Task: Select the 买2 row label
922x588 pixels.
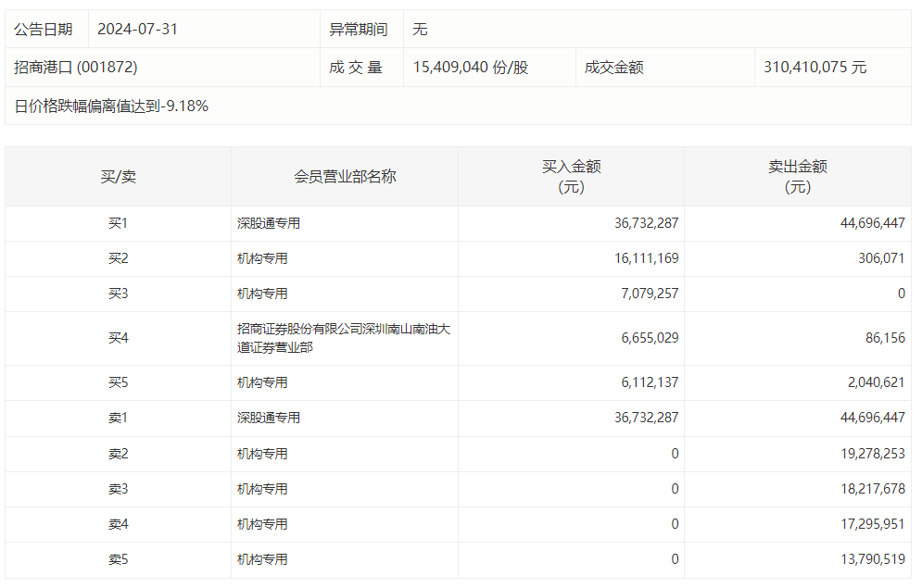Action: click(119, 258)
